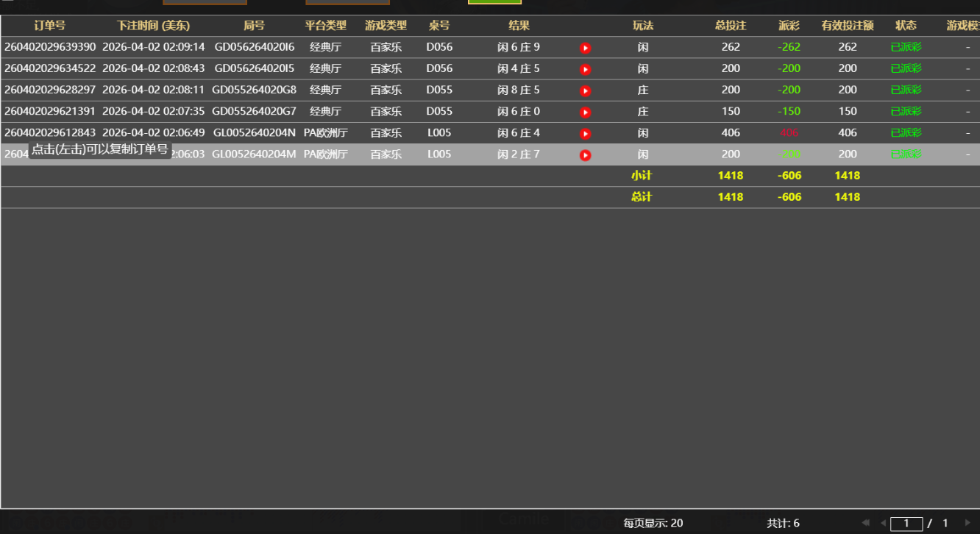Open the leftmost orange filter control at top
This screenshot has width=980, height=534.
coord(205,3)
